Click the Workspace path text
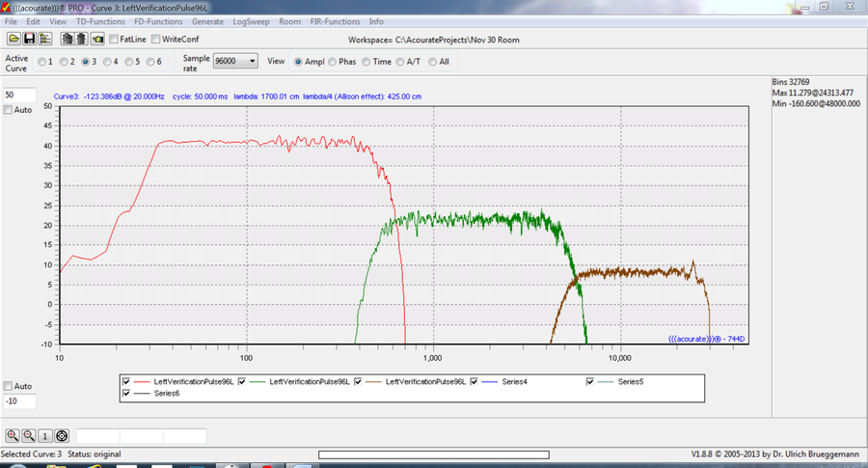 pos(434,40)
